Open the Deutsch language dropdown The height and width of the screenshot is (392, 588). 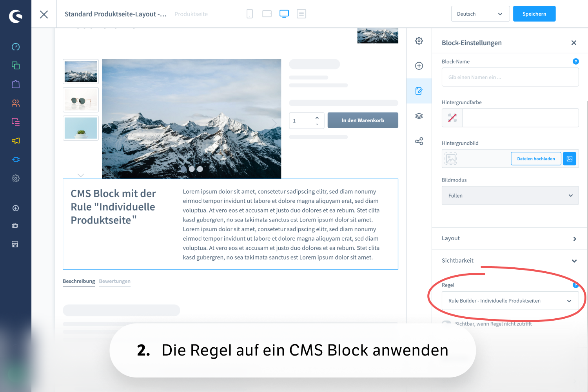[480, 14]
